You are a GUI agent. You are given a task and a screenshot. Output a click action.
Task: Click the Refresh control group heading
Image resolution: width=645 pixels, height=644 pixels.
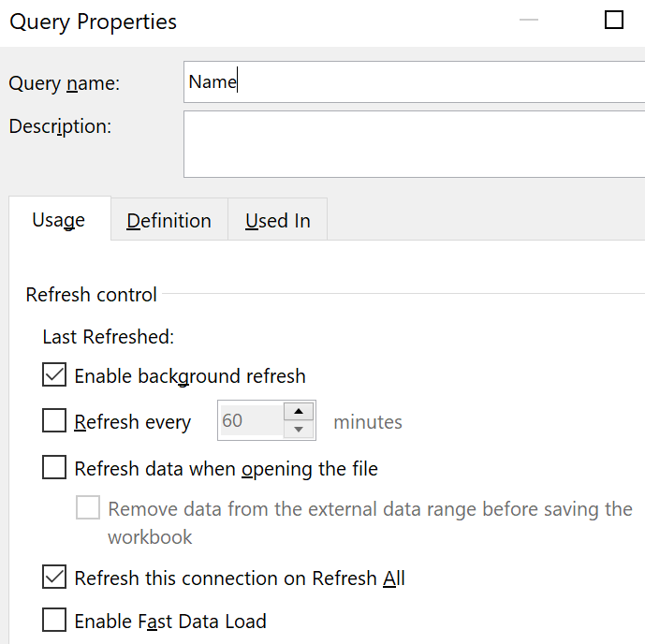point(92,294)
